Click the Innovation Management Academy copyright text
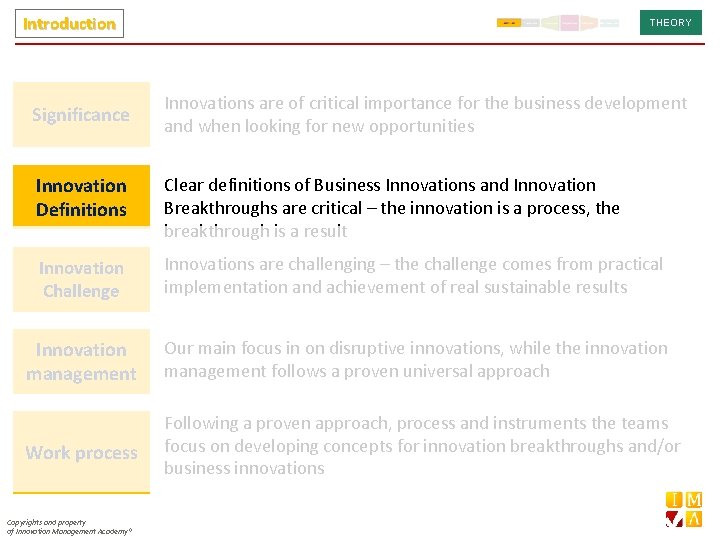Screen dimensions: 720x540 click(69, 527)
